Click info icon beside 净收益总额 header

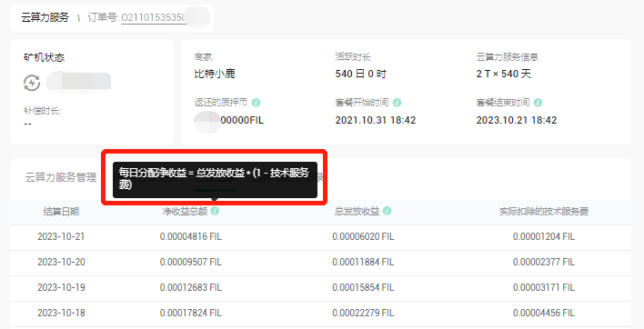point(215,211)
